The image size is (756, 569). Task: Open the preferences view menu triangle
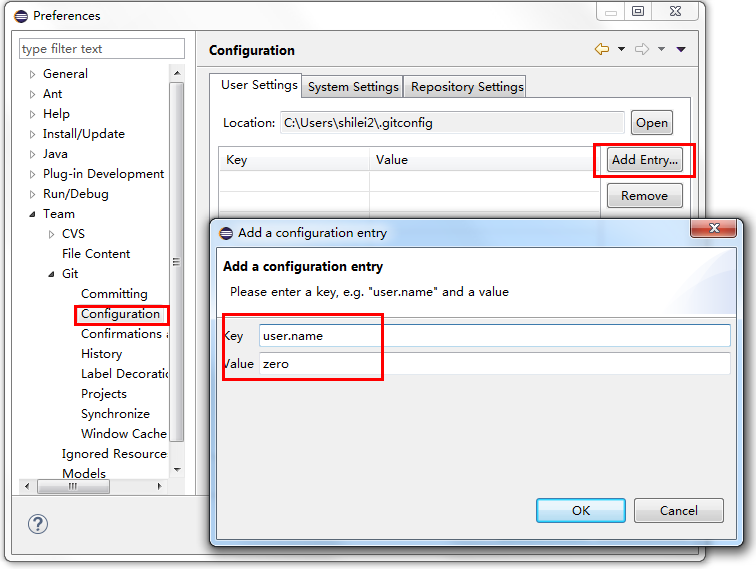[681, 49]
